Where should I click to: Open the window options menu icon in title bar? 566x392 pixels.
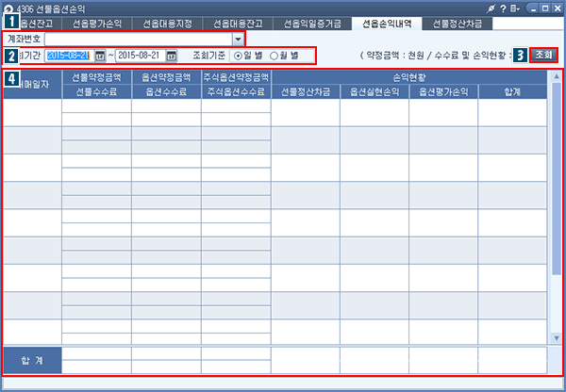click(x=514, y=8)
